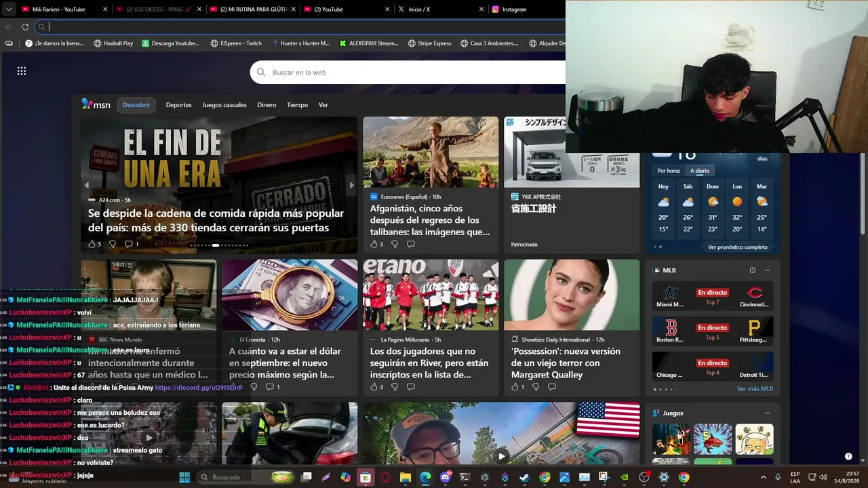Image resolution: width=868 pixels, height=488 pixels.
Task: Switch to the LOS DIOZES - PAYAS tab
Action: tap(157, 9)
